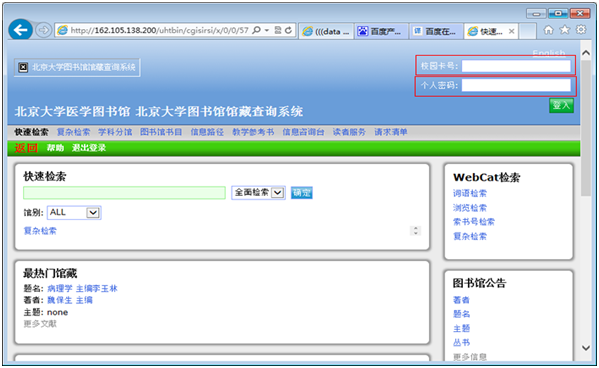Switch to the 百度在... browser tab

pyautogui.click(x=436, y=31)
